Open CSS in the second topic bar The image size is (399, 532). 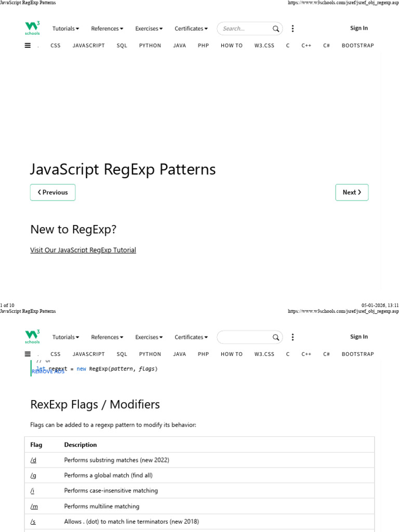click(x=55, y=354)
